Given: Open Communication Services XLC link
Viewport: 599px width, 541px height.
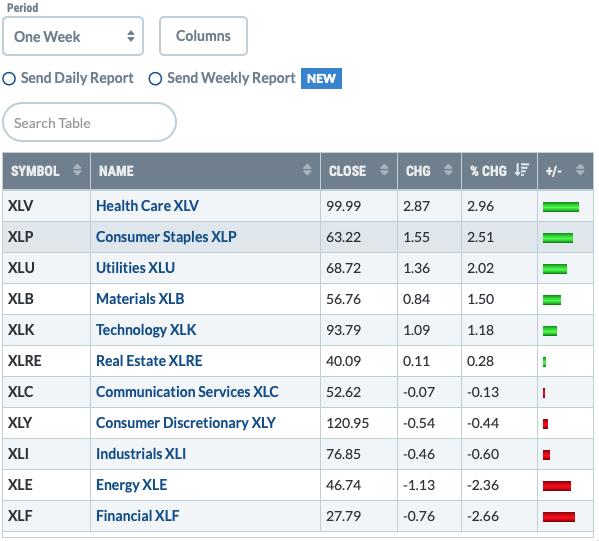Looking at the screenshot, I should click(x=187, y=392).
